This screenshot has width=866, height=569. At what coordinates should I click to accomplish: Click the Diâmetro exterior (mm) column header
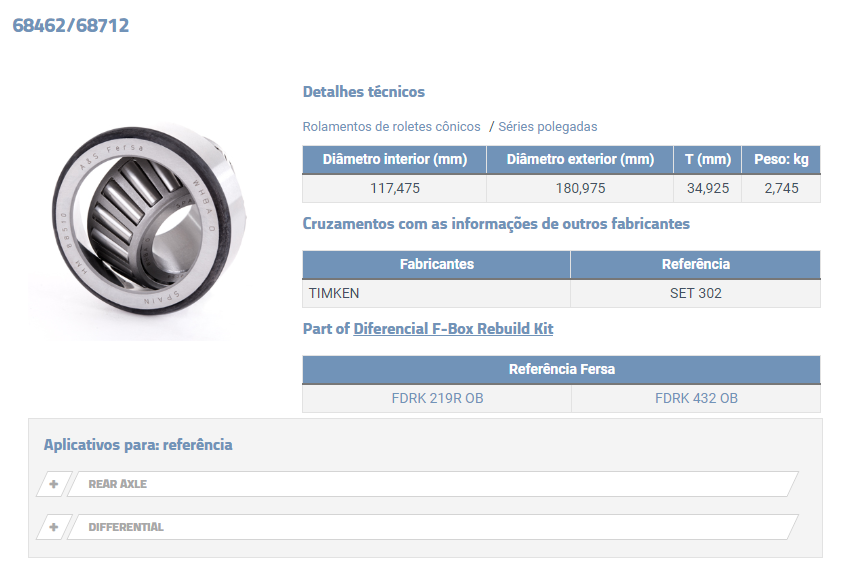coord(580,160)
